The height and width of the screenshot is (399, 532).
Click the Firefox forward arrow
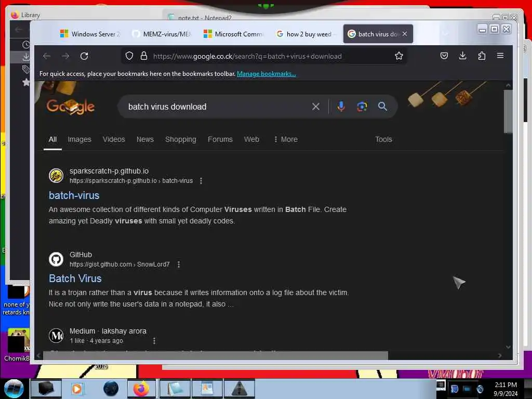coord(65,56)
